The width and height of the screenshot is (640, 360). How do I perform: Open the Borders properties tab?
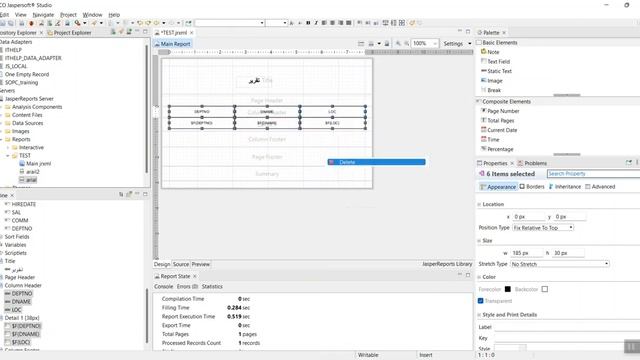pyautogui.click(x=532, y=187)
